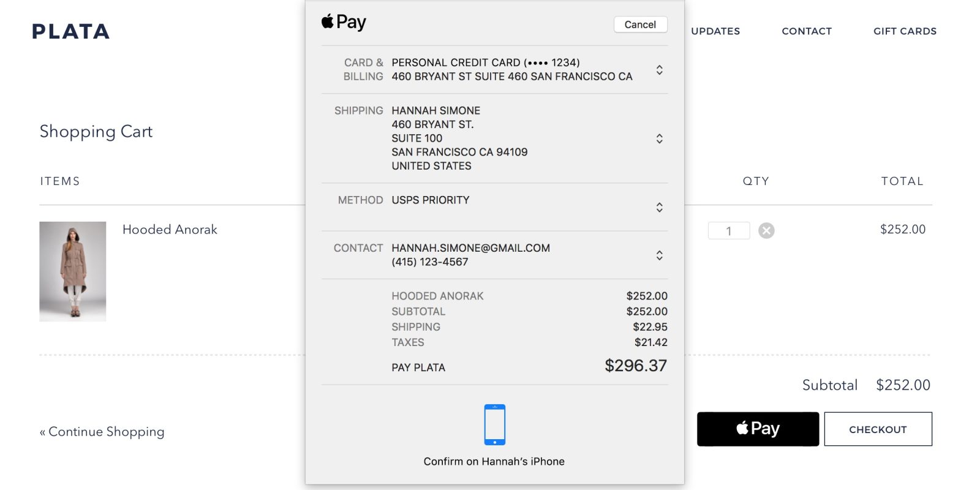Click the Hannah Simone shipping address text
Viewport: 980px width, 490px height.
(459, 138)
